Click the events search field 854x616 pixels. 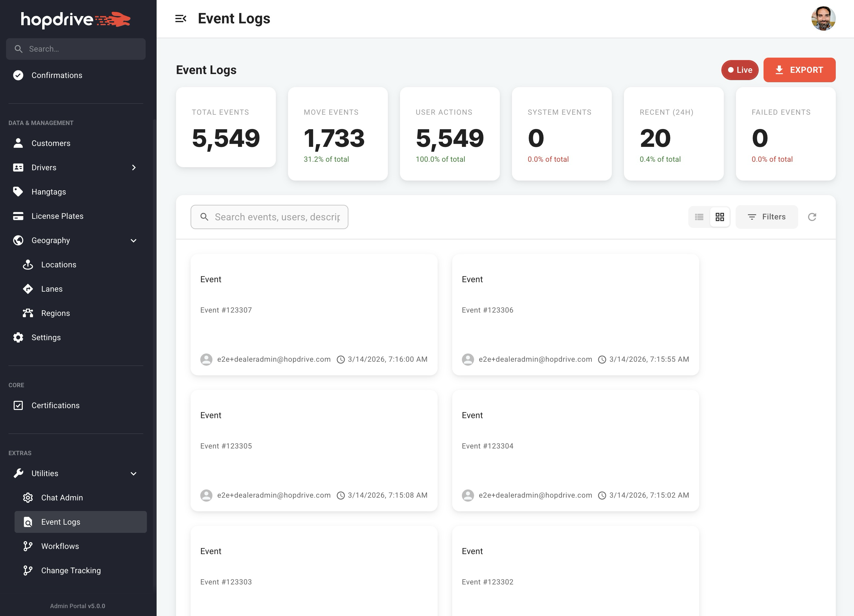[269, 217]
